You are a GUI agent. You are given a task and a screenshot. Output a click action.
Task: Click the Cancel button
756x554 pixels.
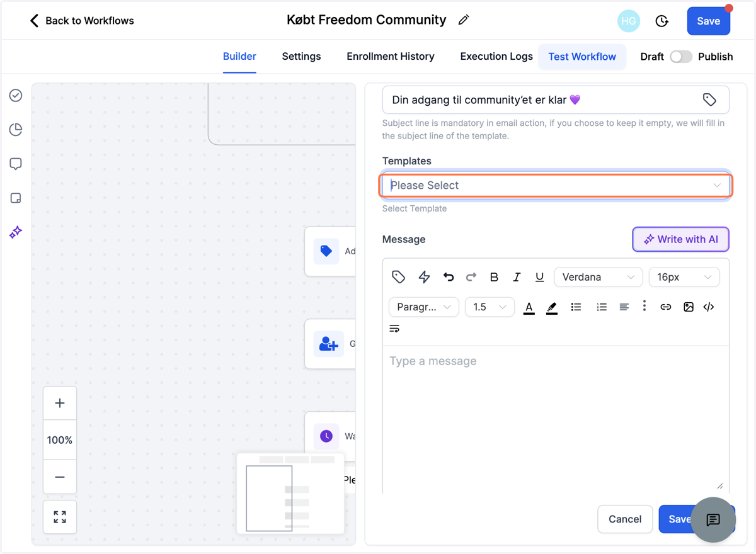click(625, 519)
